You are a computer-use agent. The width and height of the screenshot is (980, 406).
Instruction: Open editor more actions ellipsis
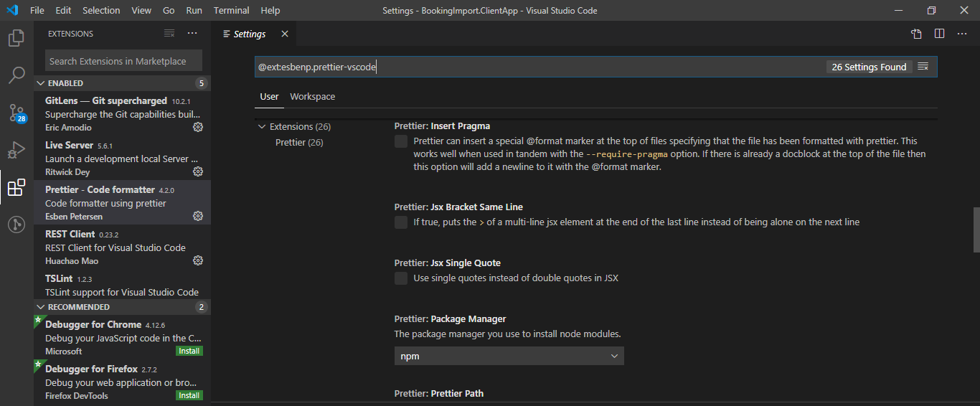point(963,34)
